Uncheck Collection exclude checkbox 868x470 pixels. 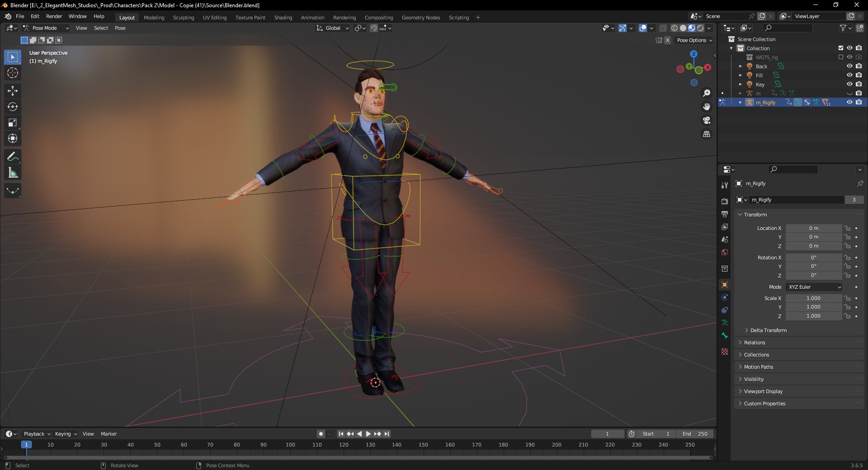point(841,48)
